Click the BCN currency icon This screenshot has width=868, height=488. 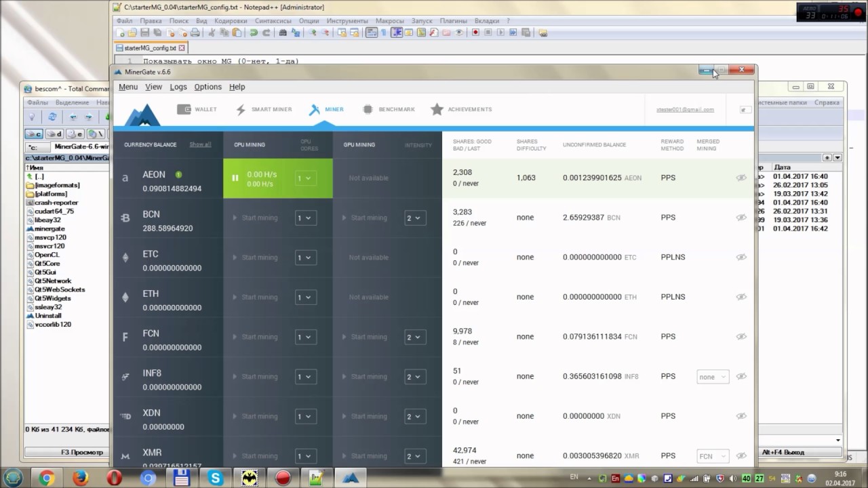coord(125,218)
